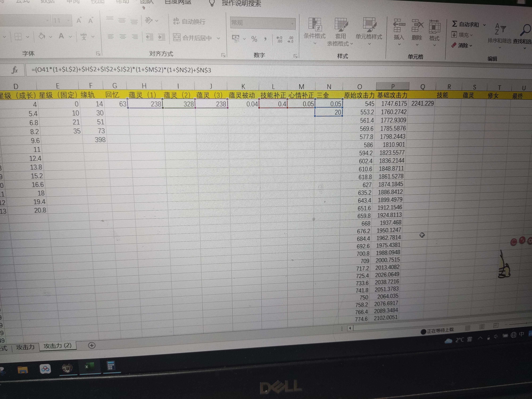The height and width of the screenshot is (399, 532).
Task: Switch to normal view in status bar
Action: (467, 328)
